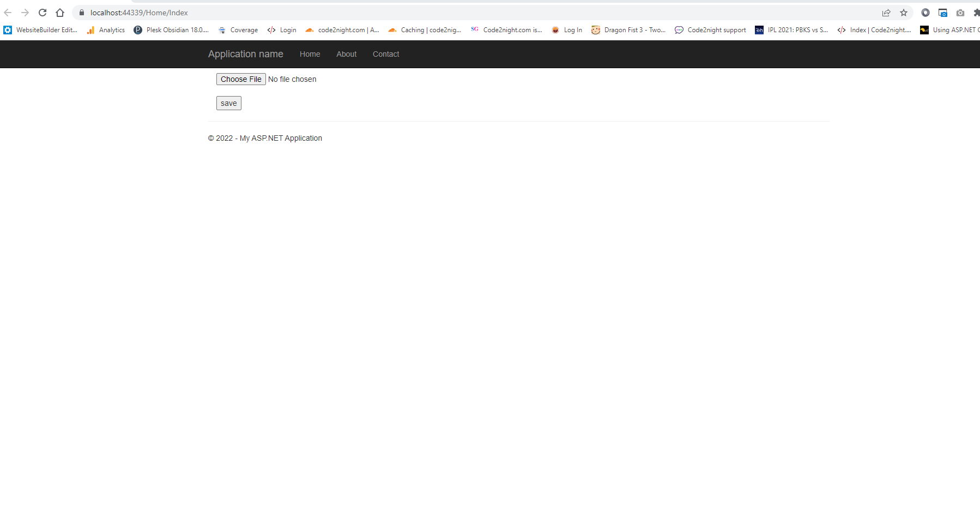This screenshot has height=527, width=980.
Task: Open the window-shaped extension icon
Action: 943,13
